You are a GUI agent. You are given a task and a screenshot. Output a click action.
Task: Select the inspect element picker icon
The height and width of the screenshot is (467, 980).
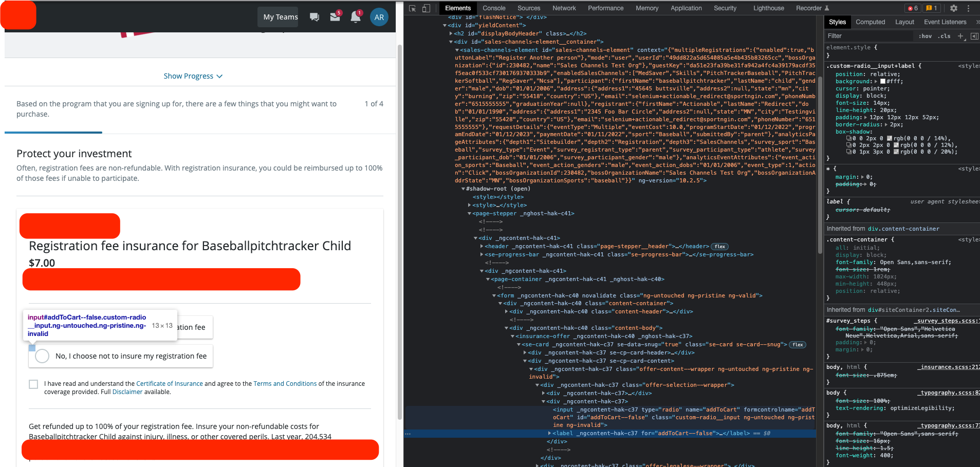[412, 8]
